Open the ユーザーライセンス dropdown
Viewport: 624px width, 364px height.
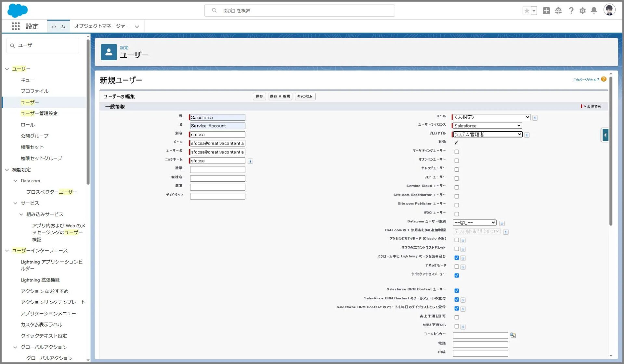pos(487,125)
